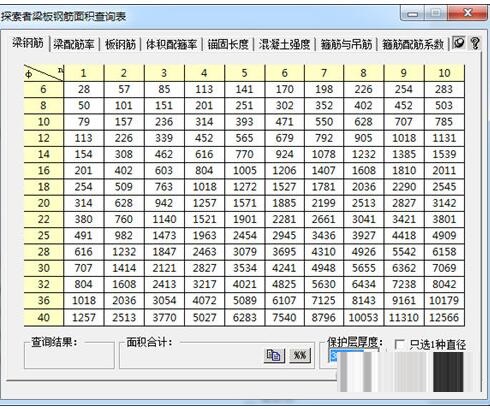Select the 锚固长度 tab
490x409 pixels.
[x=228, y=44]
